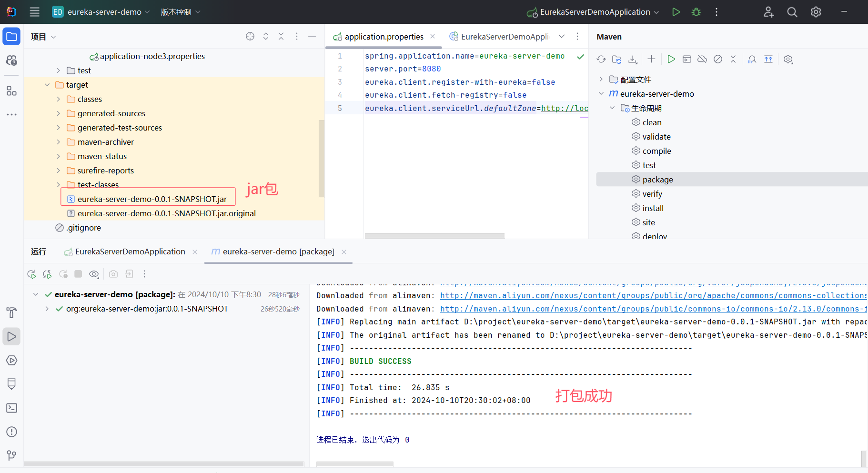This screenshot has height=473, width=868.
Task: Open Maven settings gear icon
Action: 788,59
